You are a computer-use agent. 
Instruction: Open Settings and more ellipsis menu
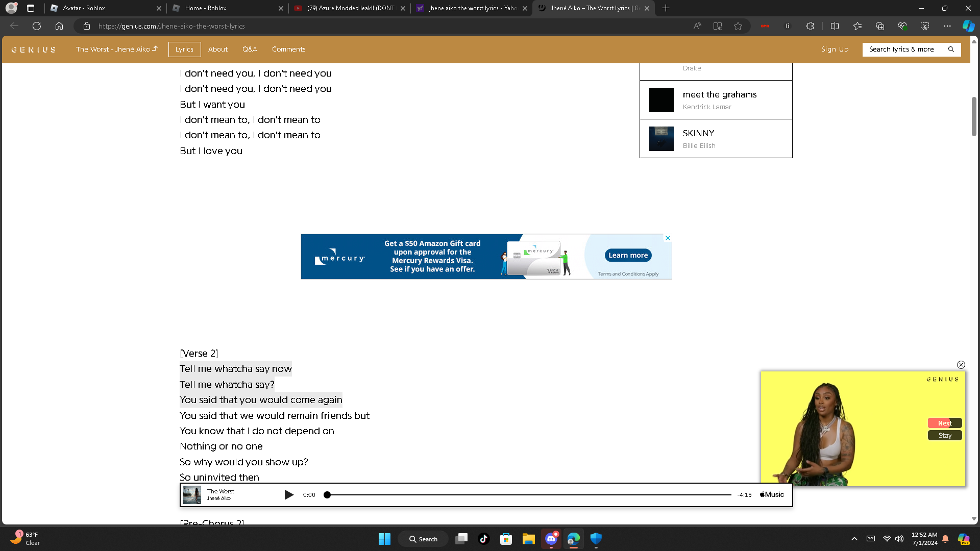[x=947, y=26]
